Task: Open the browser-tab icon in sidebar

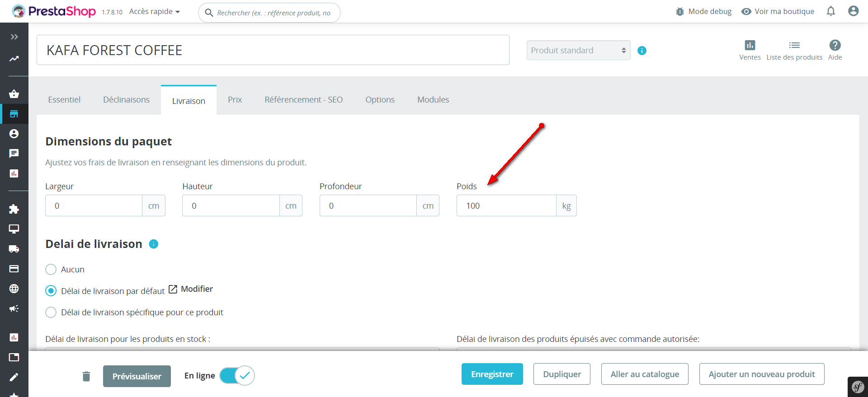Action: coord(14,357)
